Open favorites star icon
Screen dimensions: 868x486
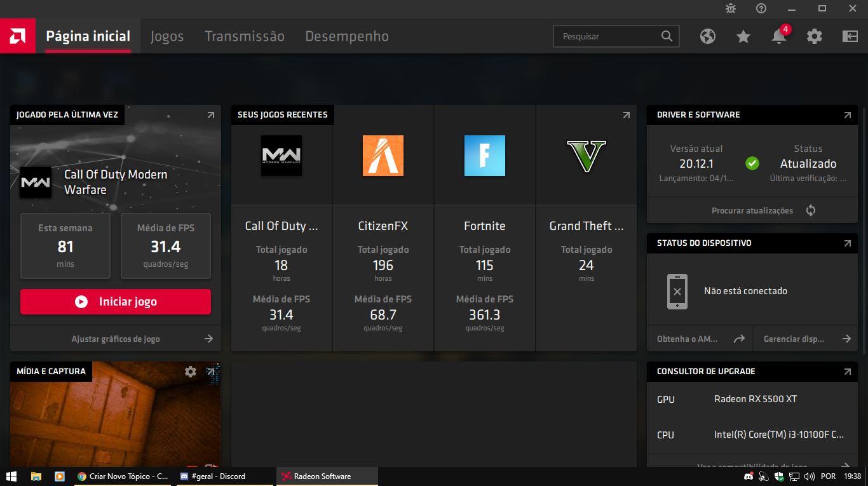[x=743, y=36]
